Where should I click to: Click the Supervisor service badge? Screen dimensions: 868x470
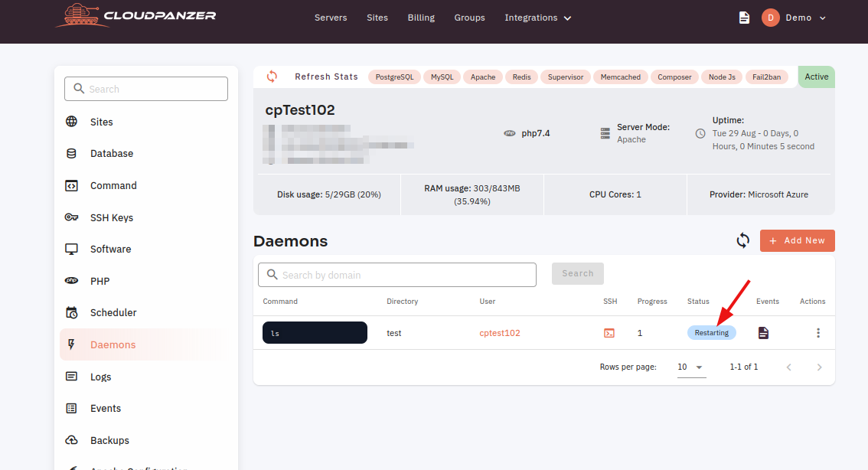pyautogui.click(x=565, y=77)
